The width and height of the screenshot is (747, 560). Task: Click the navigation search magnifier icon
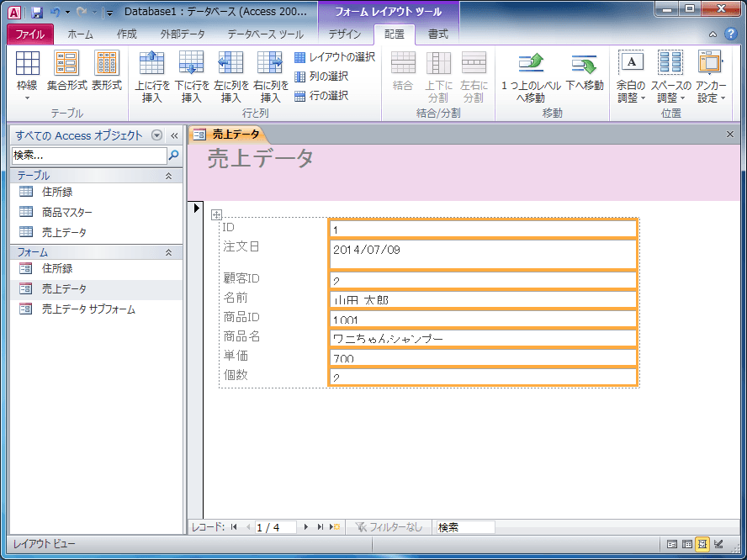point(174,156)
